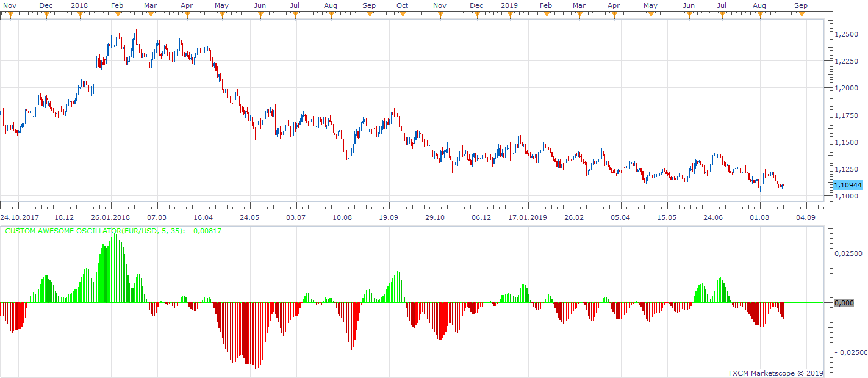Click the 18.12 date label
Image resolution: width=868 pixels, height=378 pixels.
(64, 217)
